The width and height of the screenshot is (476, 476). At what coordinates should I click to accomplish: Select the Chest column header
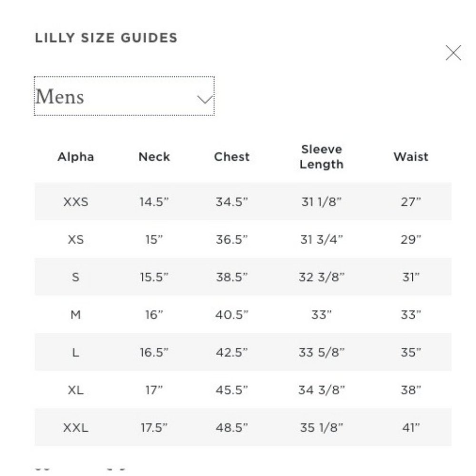coord(232,157)
